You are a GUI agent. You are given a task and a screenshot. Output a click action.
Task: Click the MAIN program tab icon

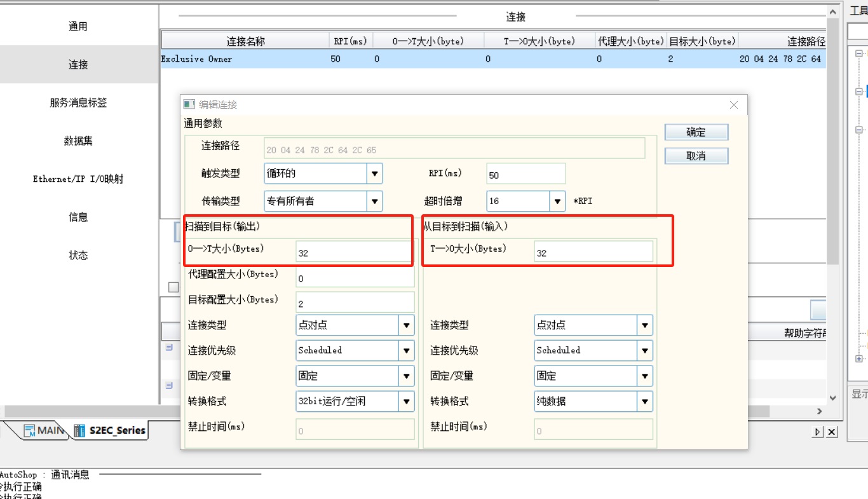click(x=29, y=431)
